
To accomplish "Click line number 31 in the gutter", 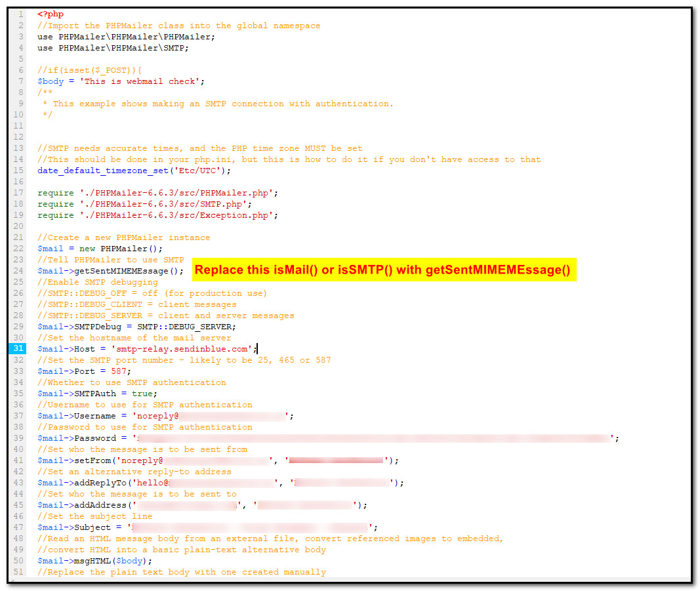I will [18, 348].
